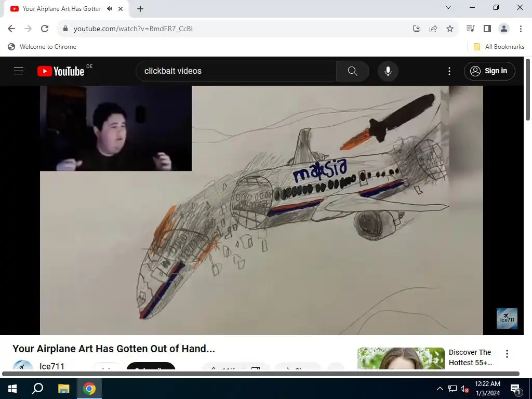Open the Chrome profile avatar
The height and width of the screenshot is (399, 532).
[504, 29]
